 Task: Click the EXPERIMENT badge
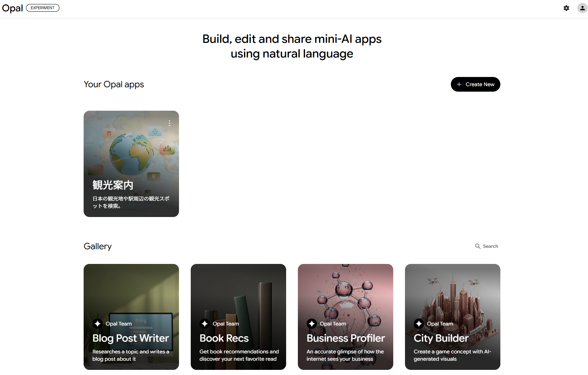coord(43,8)
